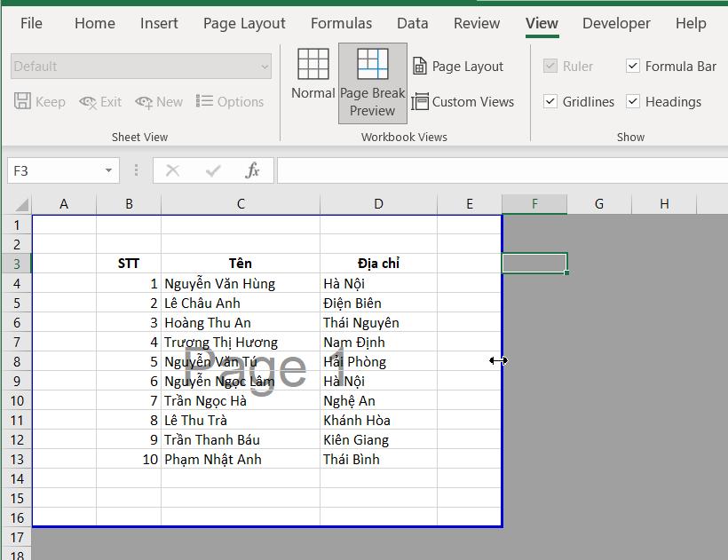This screenshot has width=728, height=560.
Task: Switch to the Insert tab
Action: [x=159, y=23]
